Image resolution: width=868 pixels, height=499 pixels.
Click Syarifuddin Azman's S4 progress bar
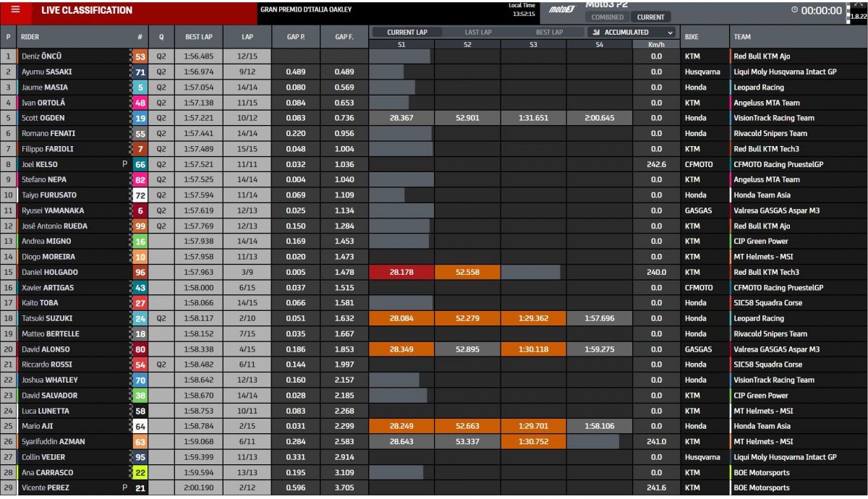tap(593, 441)
